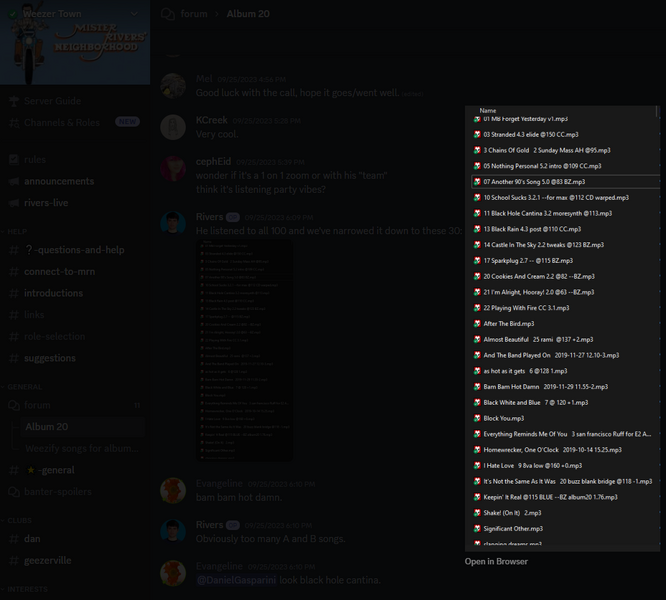Open the announcements megaphone icon
The height and width of the screenshot is (600, 666).
pyautogui.click(x=14, y=181)
